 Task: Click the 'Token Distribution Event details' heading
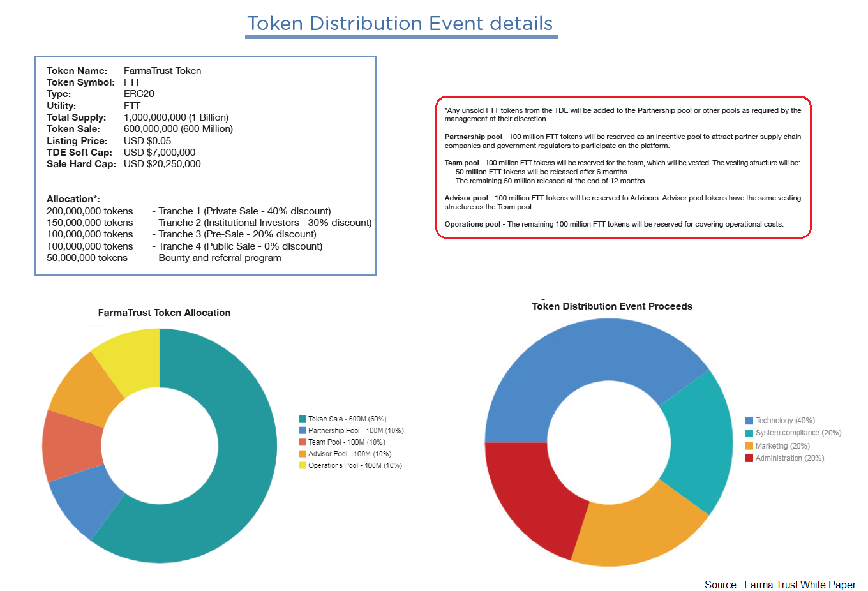400,24
